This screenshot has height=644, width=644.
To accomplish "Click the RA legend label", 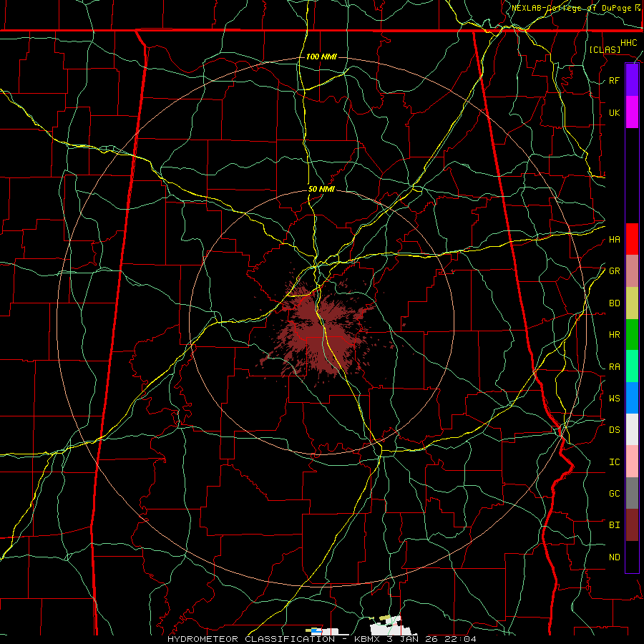I will pyautogui.click(x=614, y=367).
